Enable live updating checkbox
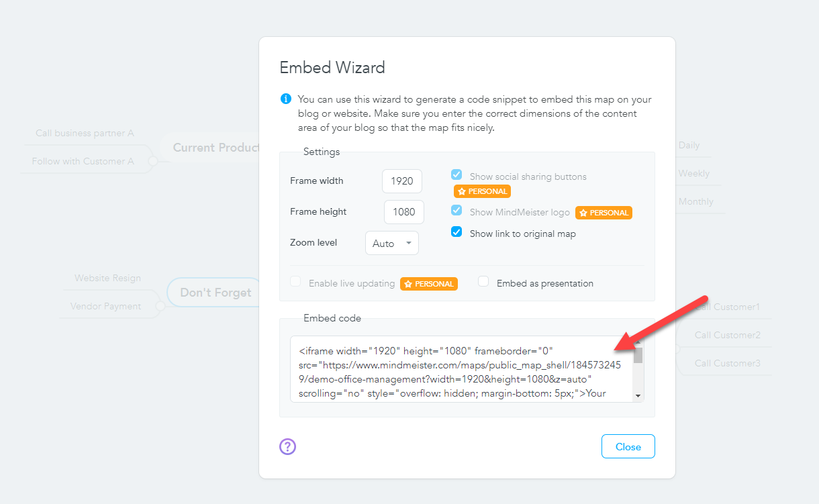 (x=295, y=282)
